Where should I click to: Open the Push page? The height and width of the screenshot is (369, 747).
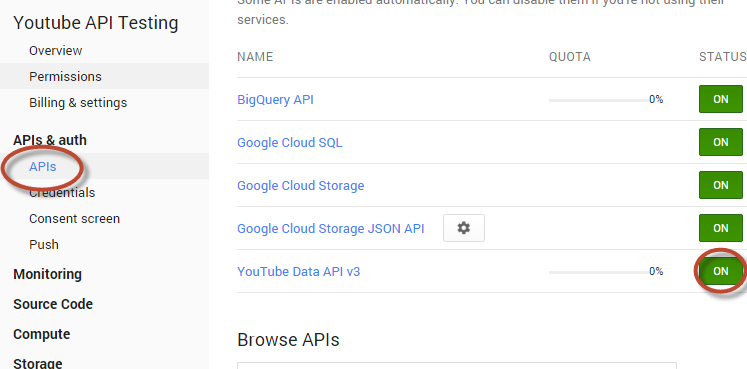click(44, 244)
